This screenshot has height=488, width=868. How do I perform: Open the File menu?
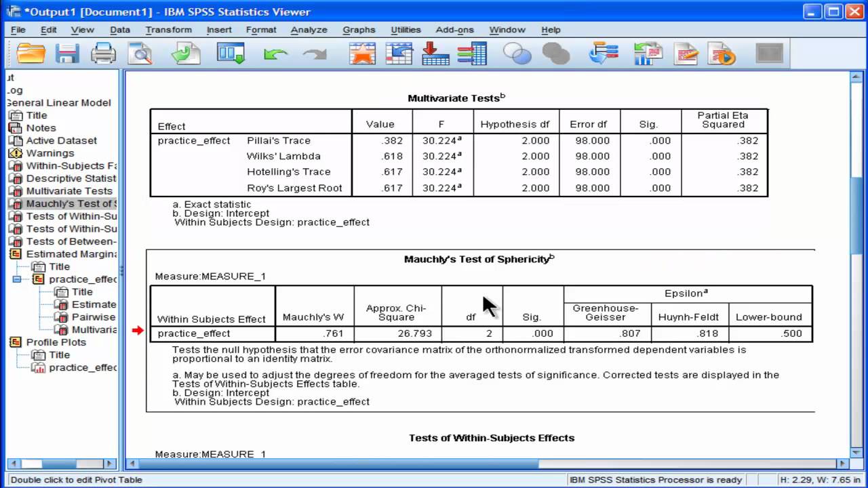[x=18, y=30]
